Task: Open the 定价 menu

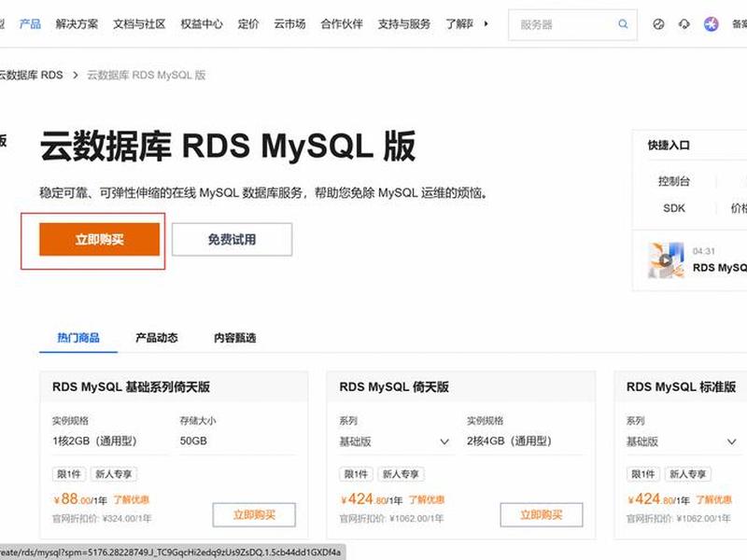Action: [x=247, y=24]
